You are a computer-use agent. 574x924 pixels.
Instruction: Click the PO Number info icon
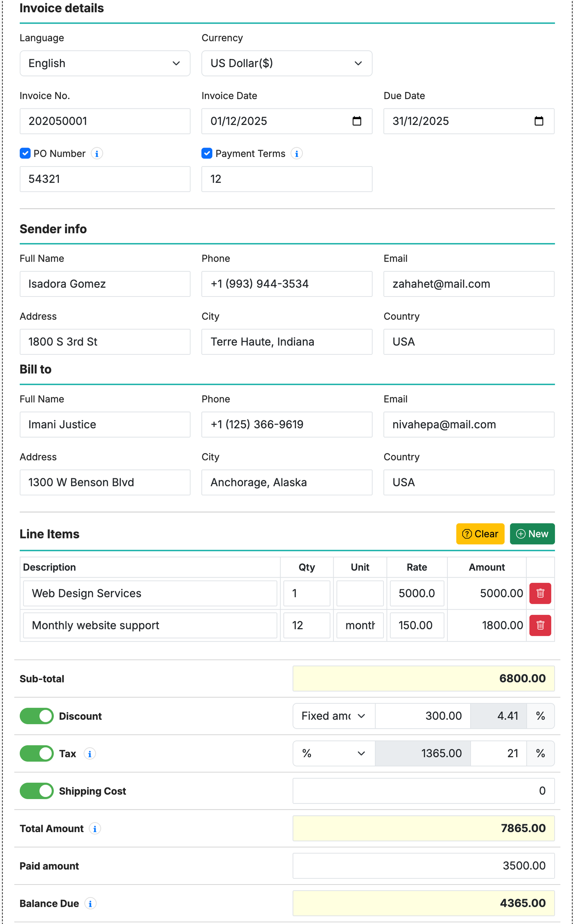[97, 153]
